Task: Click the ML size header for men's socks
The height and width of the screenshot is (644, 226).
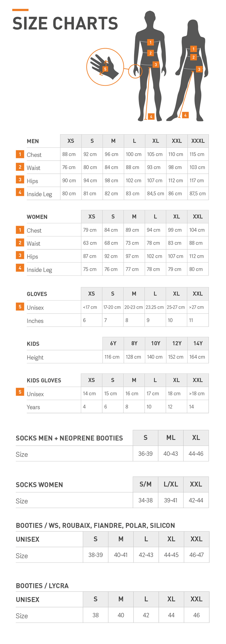Action: 171,437
